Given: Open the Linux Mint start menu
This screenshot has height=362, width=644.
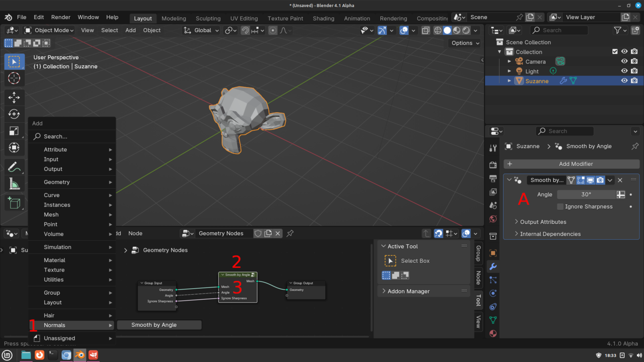Looking at the screenshot, I should tap(8, 355).
